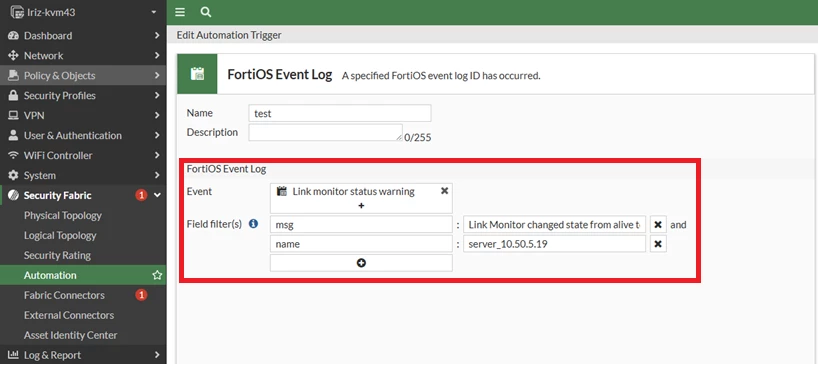
Task: Expand the VPN menu chevron
Action: (x=157, y=115)
